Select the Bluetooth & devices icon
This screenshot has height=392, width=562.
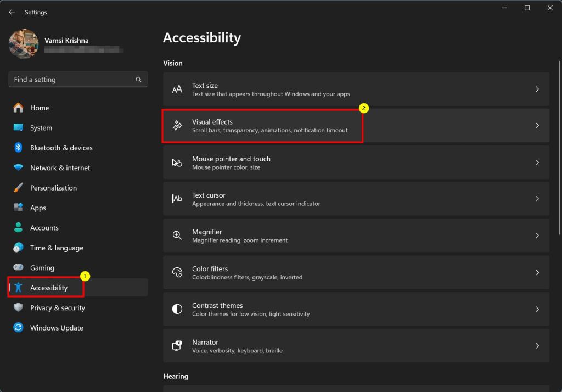[x=19, y=148]
